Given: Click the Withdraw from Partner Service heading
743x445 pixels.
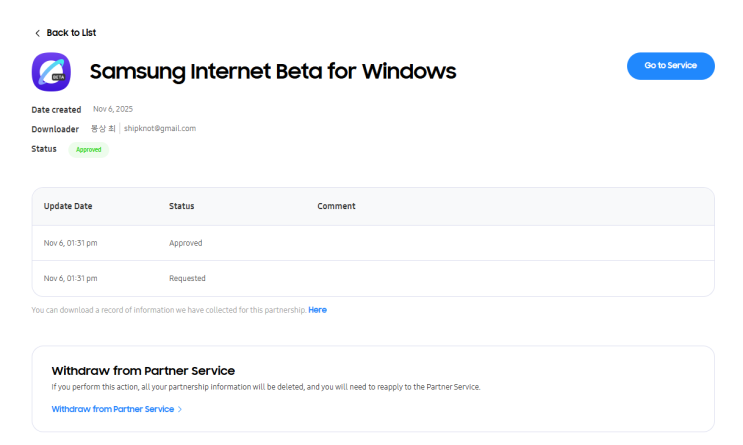Looking at the screenshot, I should tap(143, 370).
